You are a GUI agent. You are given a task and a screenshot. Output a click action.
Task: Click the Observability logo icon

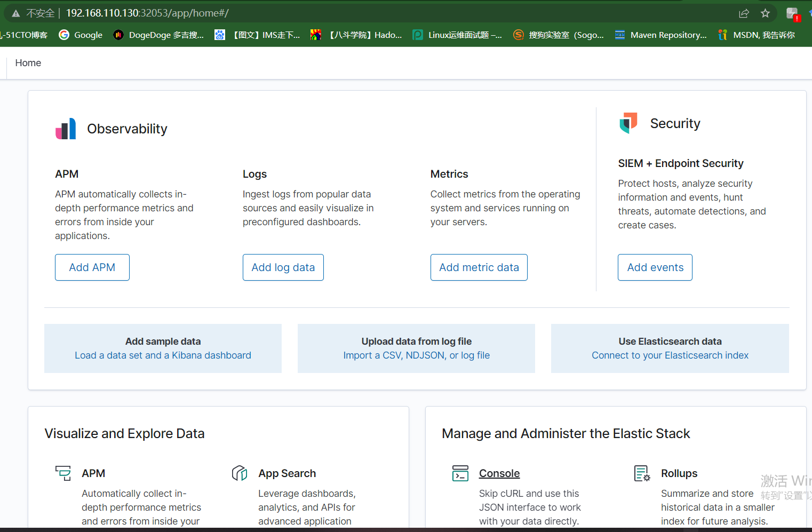66,129
